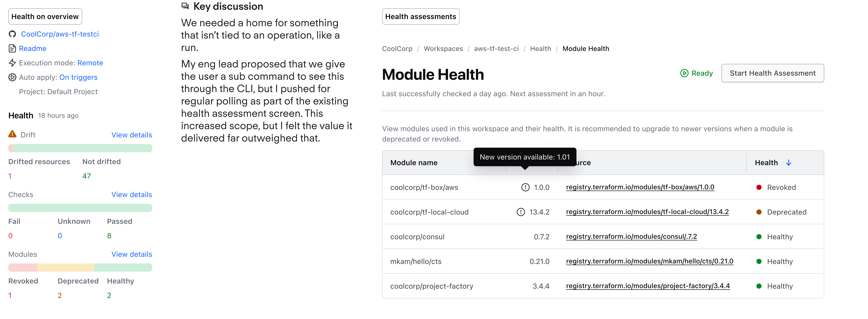The width and height of the screenshot is (868, 319).
Task: Sort by Health using the down arrow
Action: point(788,163)
